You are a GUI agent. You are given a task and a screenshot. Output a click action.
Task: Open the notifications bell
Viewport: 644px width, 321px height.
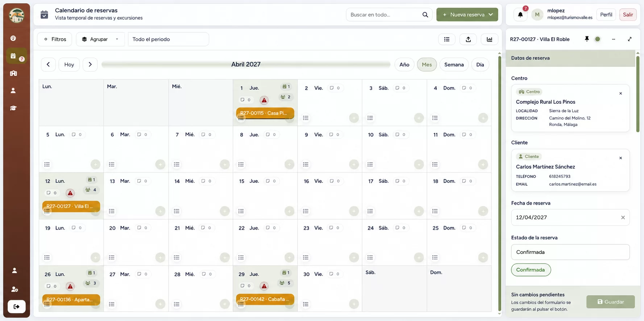tap(520, 15)
